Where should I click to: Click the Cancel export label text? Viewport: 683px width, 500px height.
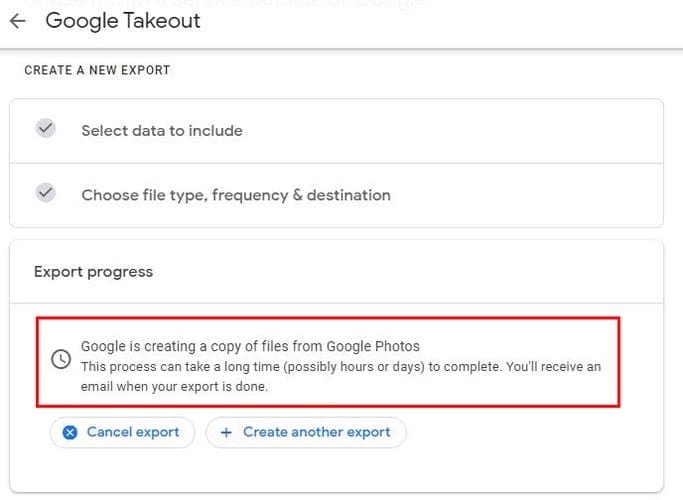coord(133,432)
